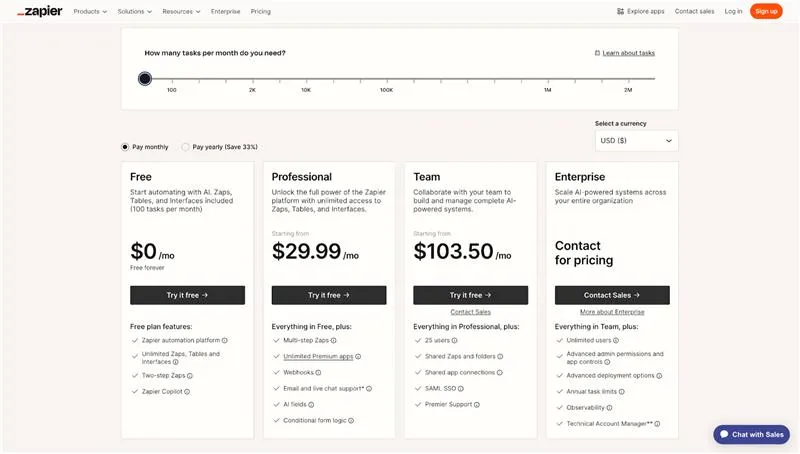Click the tasks per month slider handle
The image size is (800, 454).
click(x=145, y=78)
